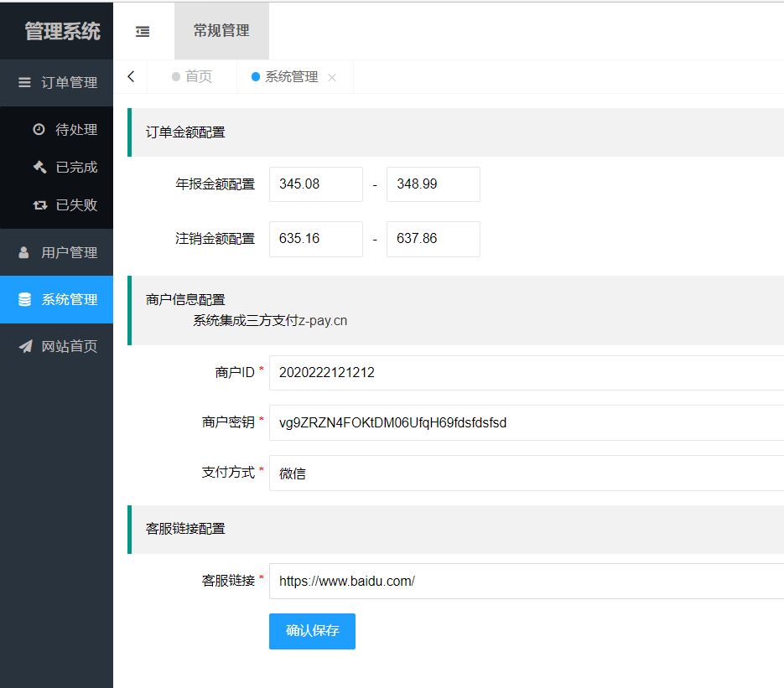Click the 注销金额配置 maximum field 637.86
The image size is (784, 688).
pos(433,239)
